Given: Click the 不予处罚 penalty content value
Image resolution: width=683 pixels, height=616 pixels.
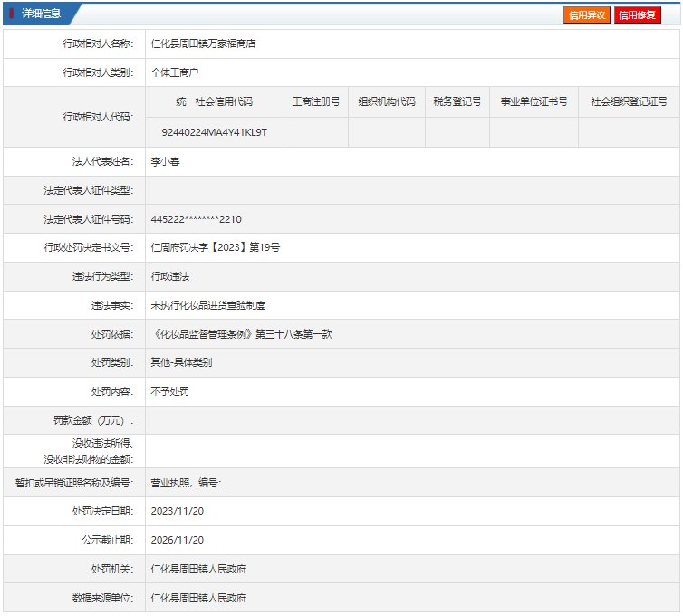Looking at the screenshot, I should point(170,391).
